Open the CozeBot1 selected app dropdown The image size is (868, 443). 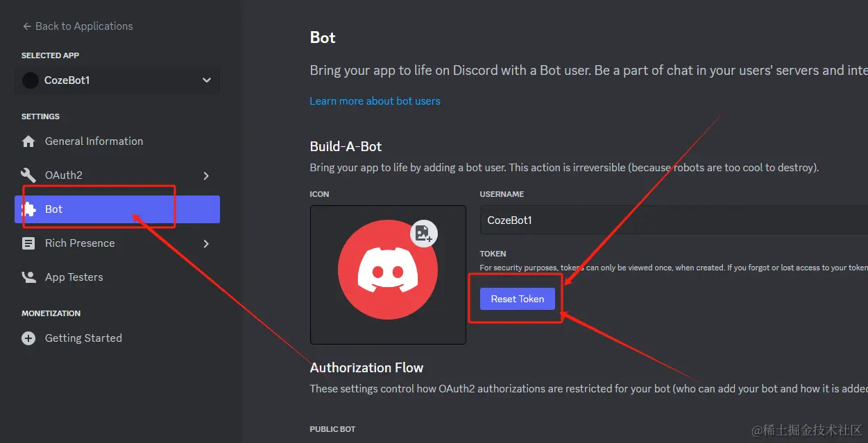pyautogui.click(x=117, y=80)
